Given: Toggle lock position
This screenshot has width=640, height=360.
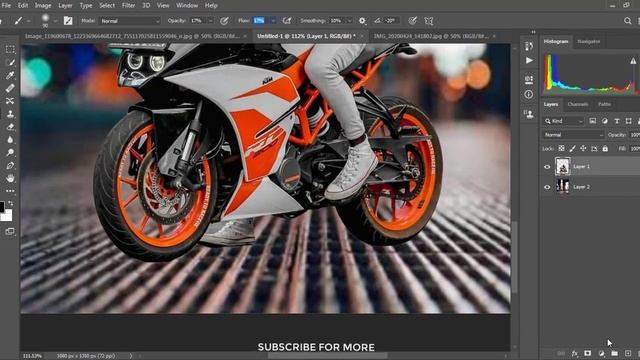Looking at the screenshot, I should (x=583, y=149).
